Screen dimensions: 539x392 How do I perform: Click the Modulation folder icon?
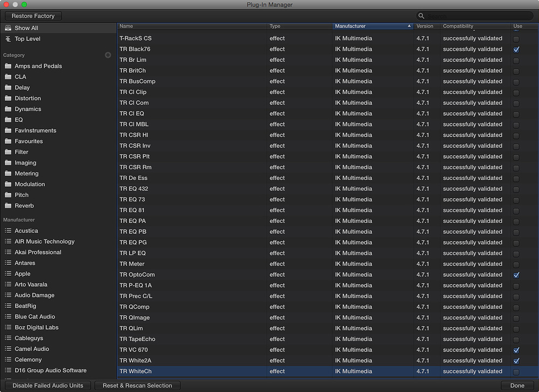click(8, 184)
